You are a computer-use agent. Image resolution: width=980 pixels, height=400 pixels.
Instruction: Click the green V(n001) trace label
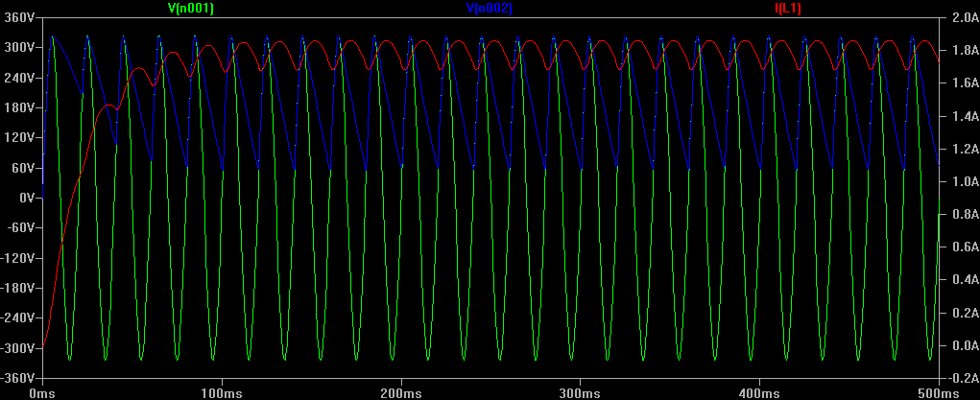[191, 9]
